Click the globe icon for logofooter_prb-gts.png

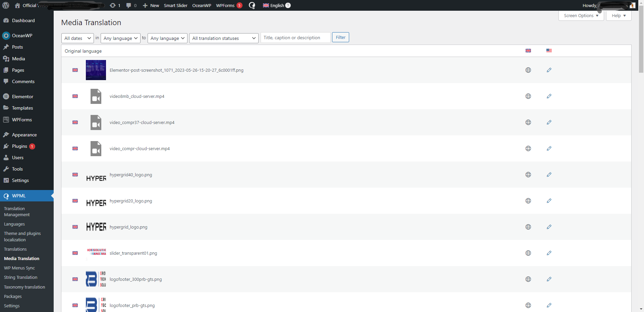pos(528,305)
